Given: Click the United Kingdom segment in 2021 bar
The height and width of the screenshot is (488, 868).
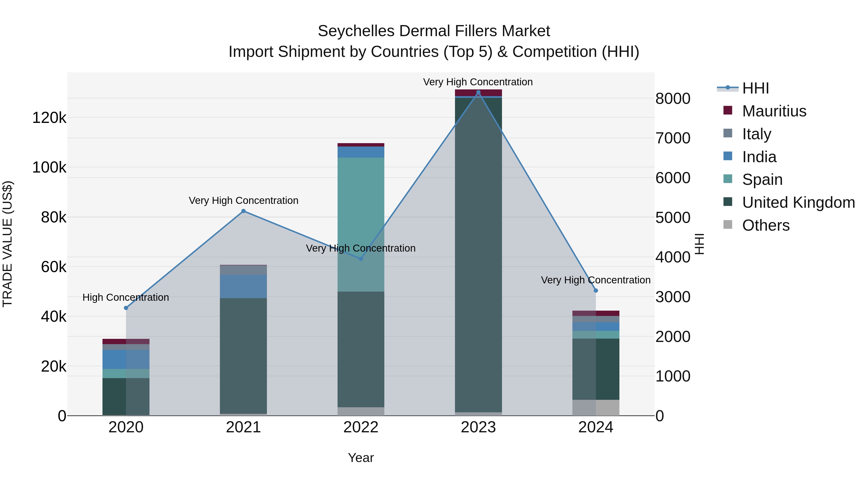Looking at the screenshot, I should (x=243, y=356).
